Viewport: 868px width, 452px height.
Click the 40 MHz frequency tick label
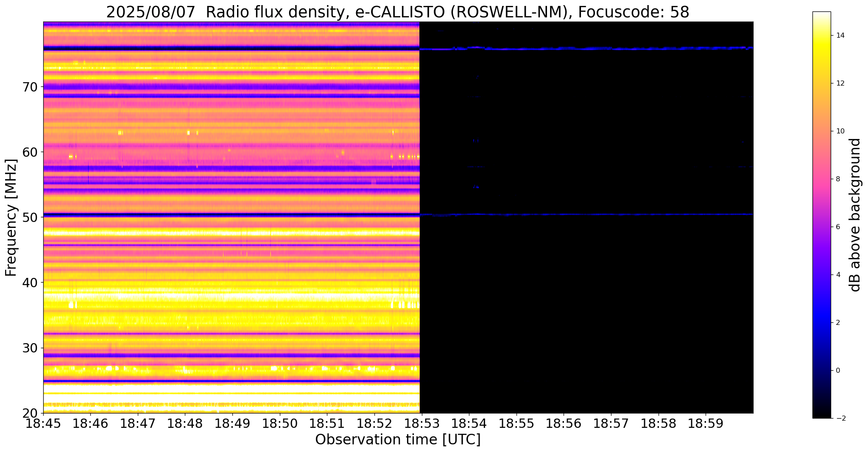pyautogui.click(x=30, y=283)
